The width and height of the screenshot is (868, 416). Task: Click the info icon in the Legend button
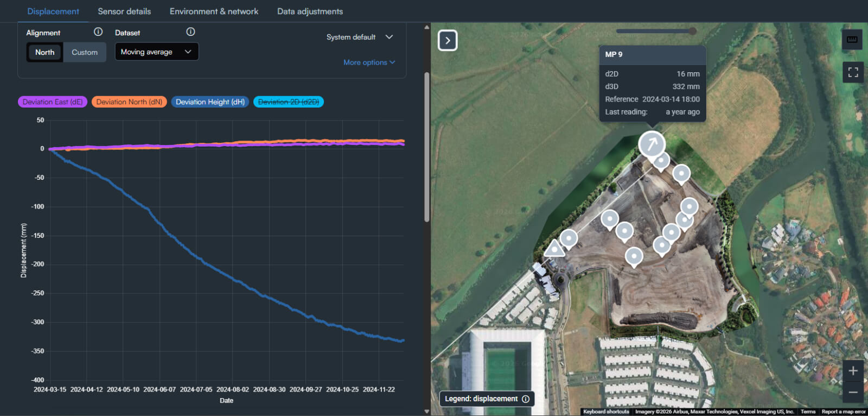click(x=526, y=399)
